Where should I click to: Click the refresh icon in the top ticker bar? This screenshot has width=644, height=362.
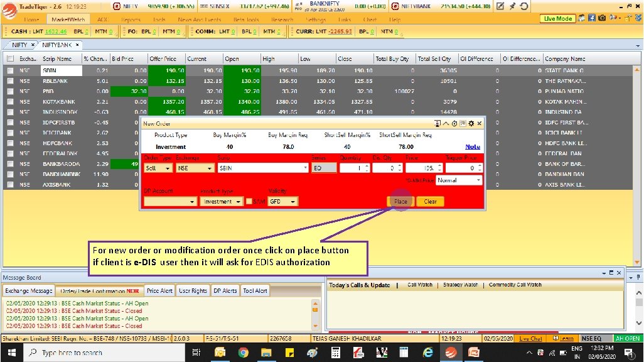pos(524,6)
